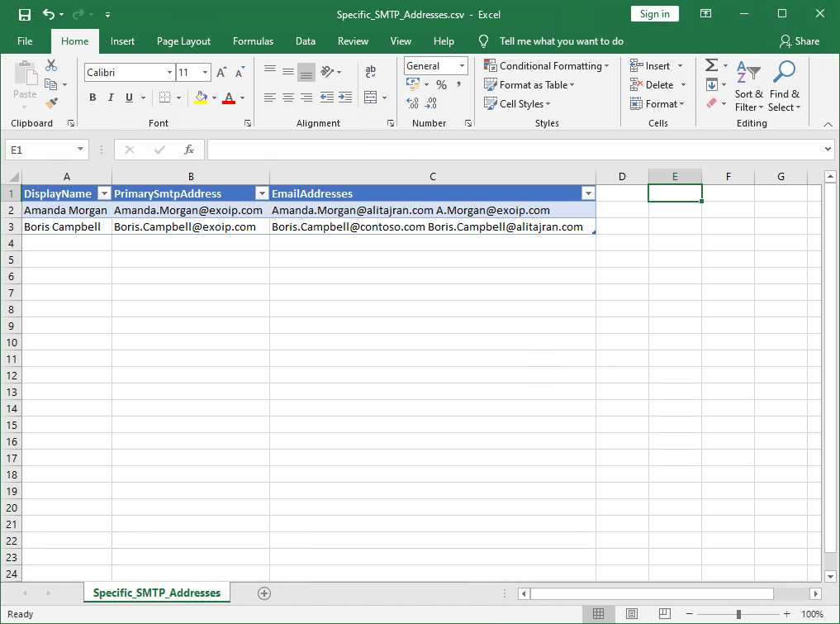This screenshot has width=840, height=624.
Task: Click the Sign in button
Action: pos(654,13)
